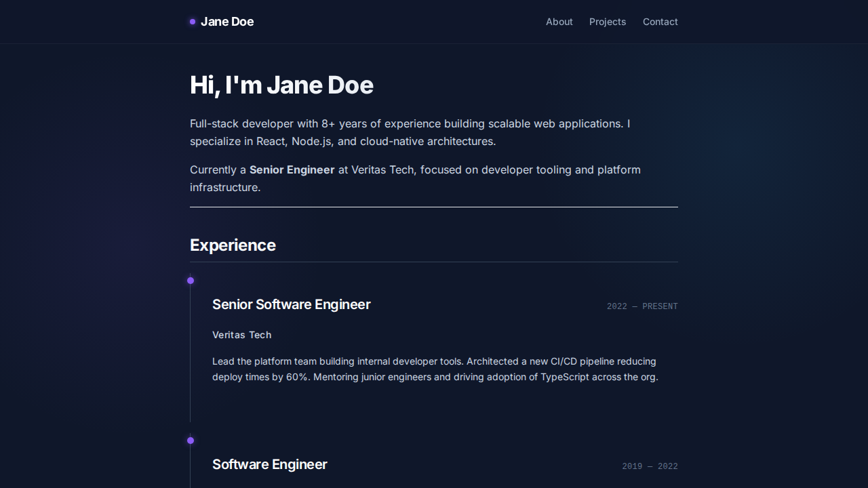Select the Senior Software Engineer job title
Viewport: 868px width, 488px height.
point(291,304)
